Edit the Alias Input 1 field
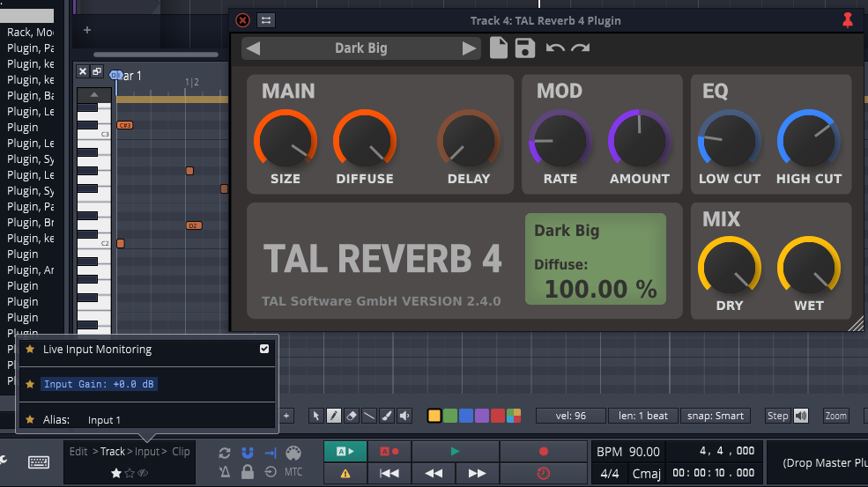This screenshot has height=487, width=868. [x=104, y=420]
